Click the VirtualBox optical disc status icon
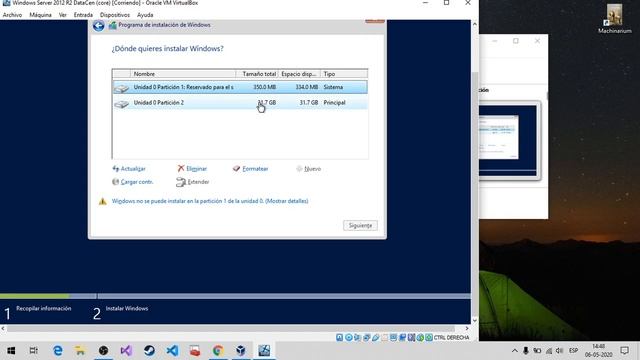 (x=349, y=338)
